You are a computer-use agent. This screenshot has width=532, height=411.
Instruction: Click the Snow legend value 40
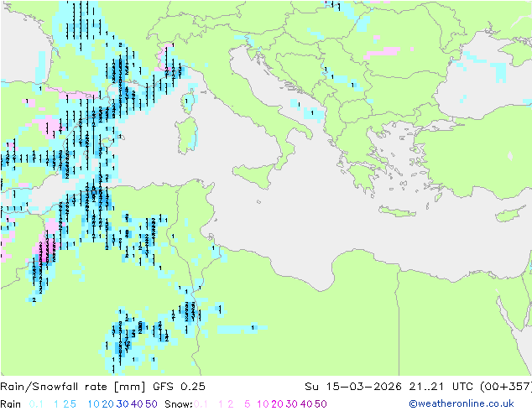pos(306,404)
